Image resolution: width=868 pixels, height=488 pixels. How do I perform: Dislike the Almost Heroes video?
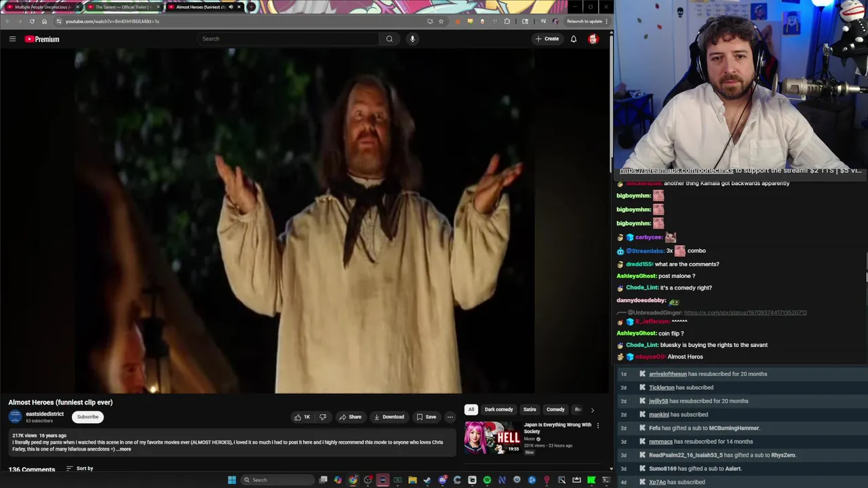[x=323, y=417]
